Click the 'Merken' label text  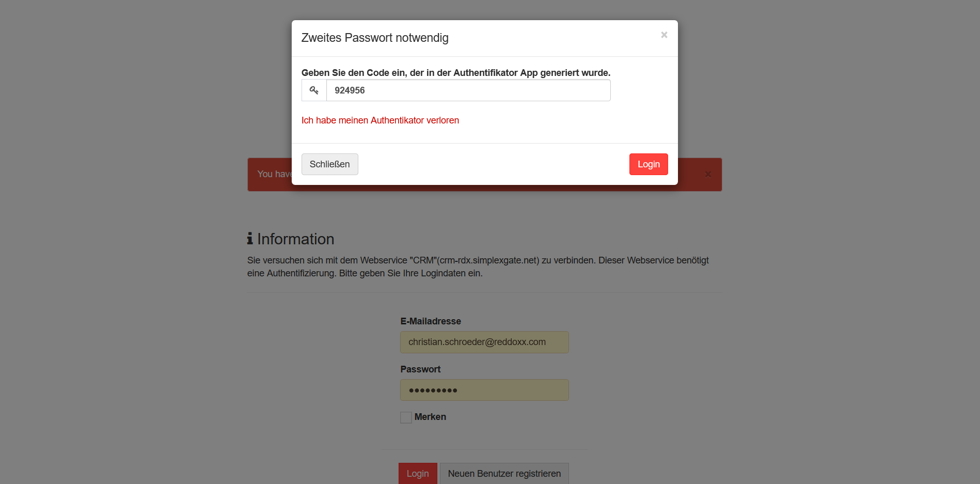(430, 417)
